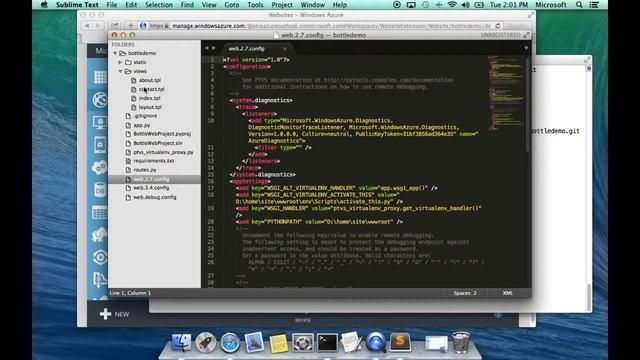The height and width of the screenshot is (360, 640).
Task: Open ptvs_virtualenv_proxy.py file
Action: tap(163, 152)
